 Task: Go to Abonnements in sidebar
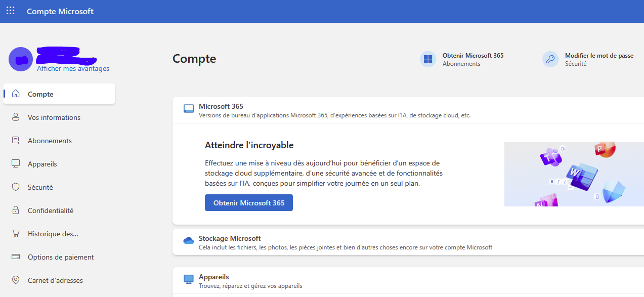click(50, 141)
